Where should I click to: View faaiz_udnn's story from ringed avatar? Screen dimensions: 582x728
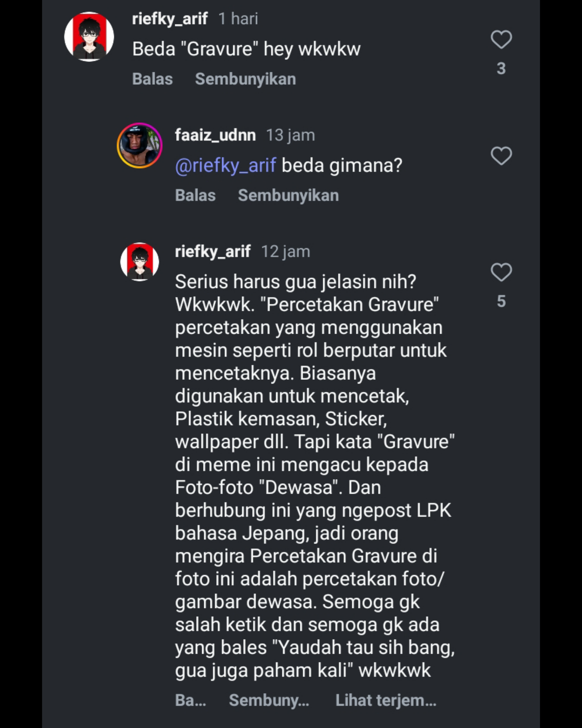tap(140, 146)
